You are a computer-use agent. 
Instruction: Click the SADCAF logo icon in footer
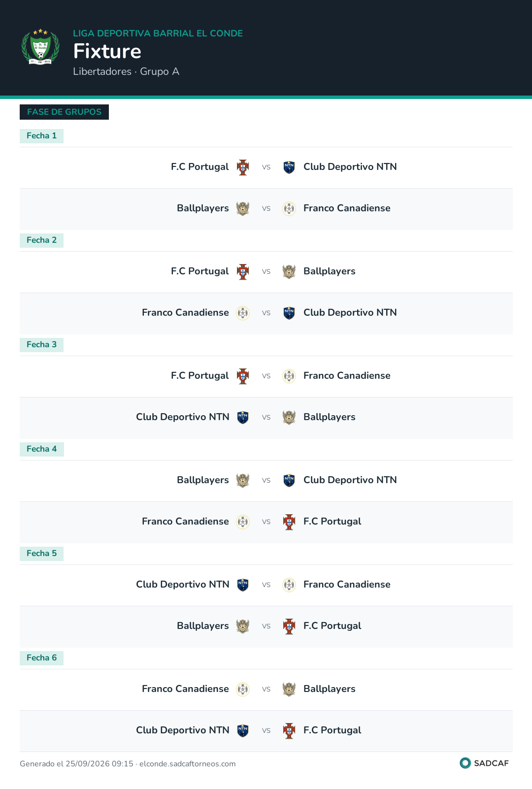[x=465, y=763]
